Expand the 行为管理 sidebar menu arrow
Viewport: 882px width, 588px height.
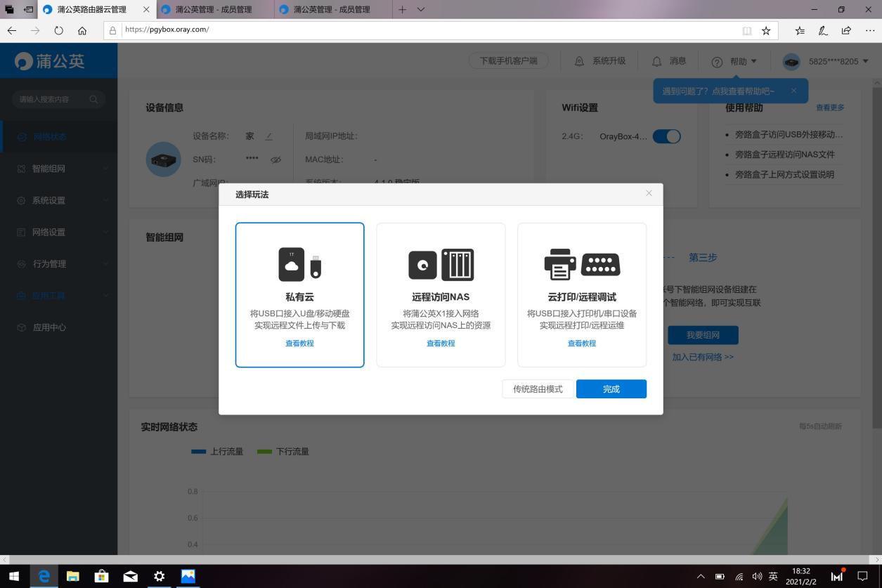coord(105,263)
